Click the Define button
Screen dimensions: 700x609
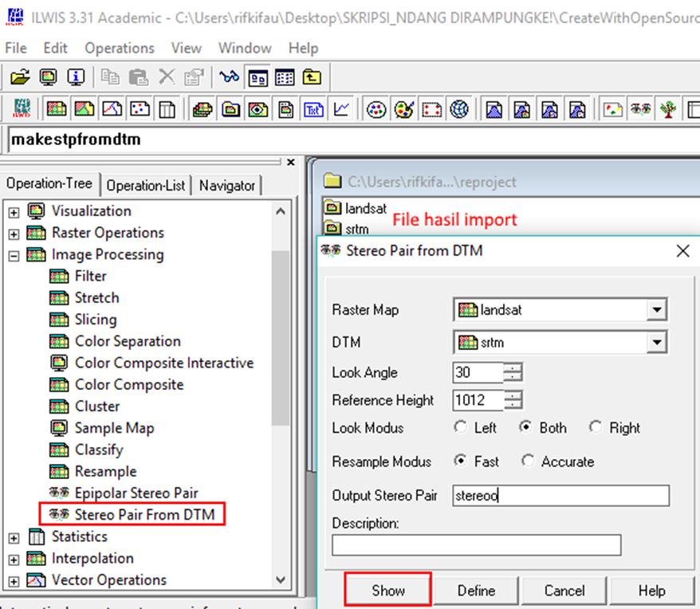pos(476,590)
